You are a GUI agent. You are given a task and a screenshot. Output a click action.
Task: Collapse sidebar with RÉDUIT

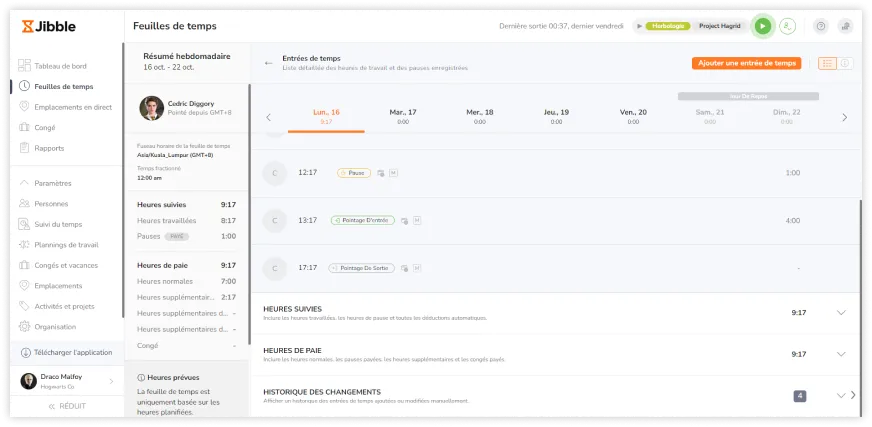pyautogui.click(x=67, y=407)
